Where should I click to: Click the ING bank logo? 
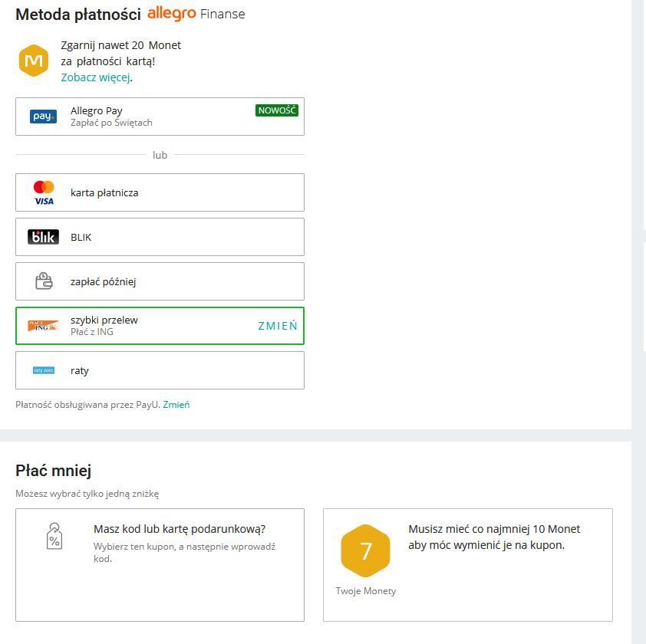[x=43, y=326]
